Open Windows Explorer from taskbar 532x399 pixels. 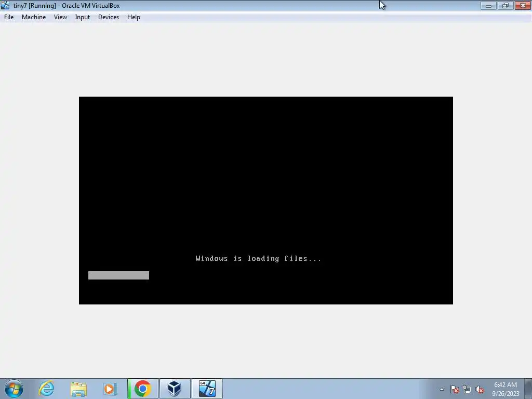click(78, 389)
